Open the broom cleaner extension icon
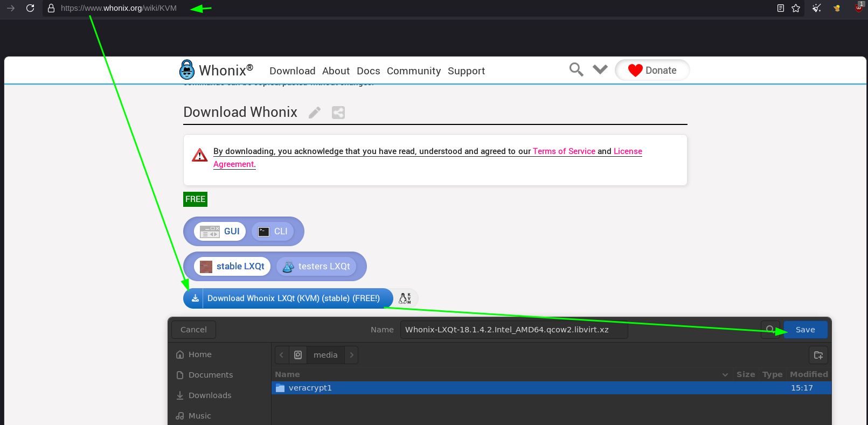This screenshot has height=425, width=868. pyautogui.click(x=817, y=8)
